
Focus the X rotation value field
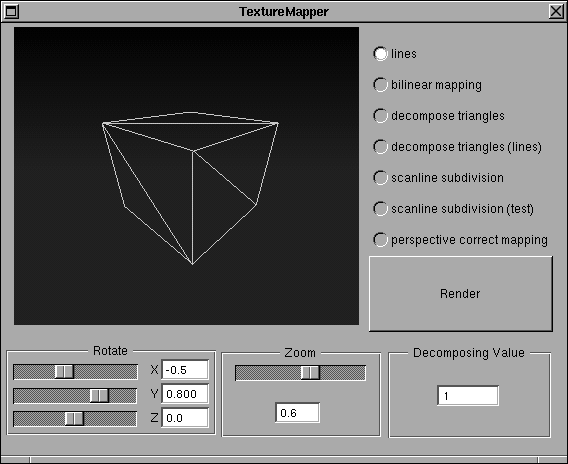[x=185, y=370]
